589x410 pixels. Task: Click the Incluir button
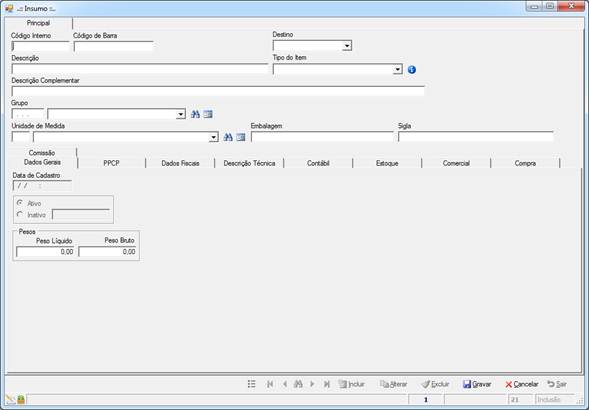[352, 384]
